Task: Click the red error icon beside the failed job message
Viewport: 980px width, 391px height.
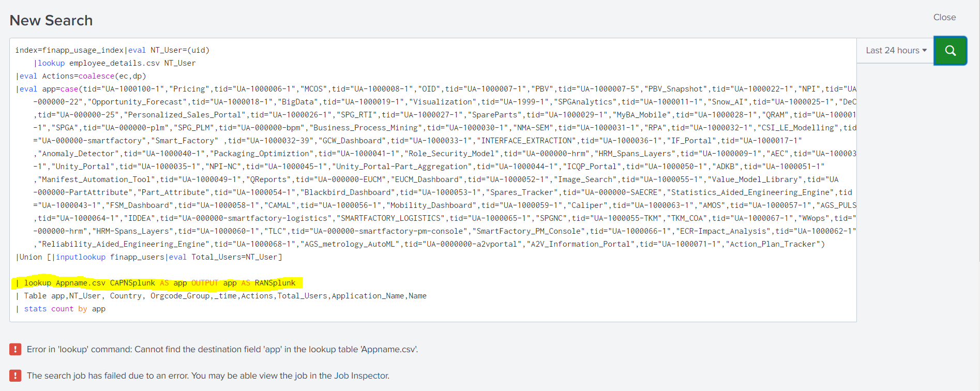Action: tap(16, 376)
